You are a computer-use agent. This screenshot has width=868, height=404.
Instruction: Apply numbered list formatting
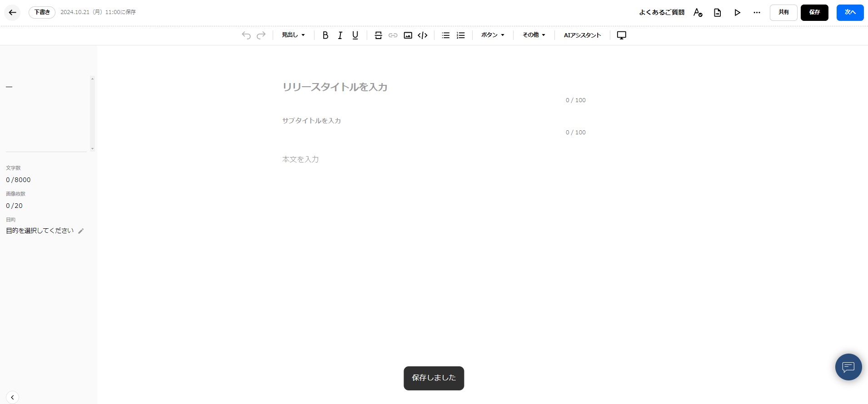pyautogui.click(x=461, y=35)
